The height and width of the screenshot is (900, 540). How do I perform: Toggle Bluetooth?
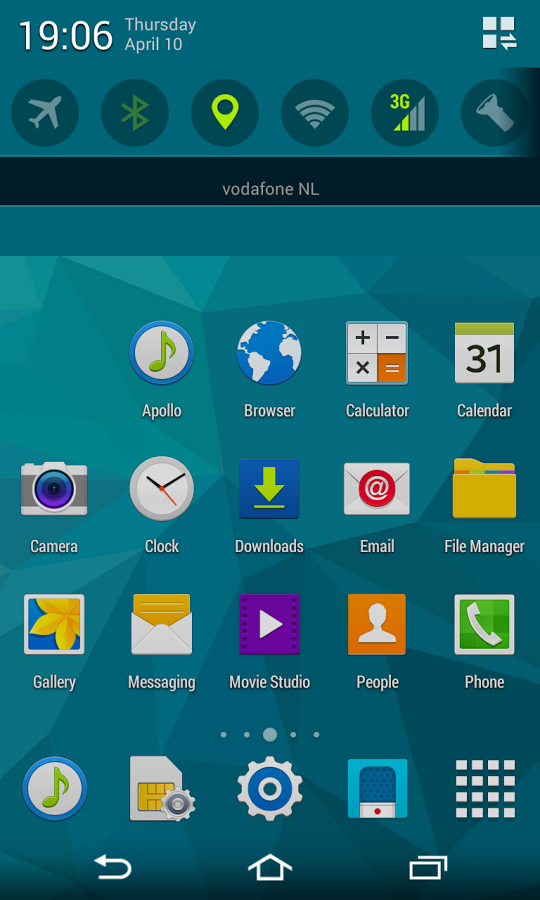(x=135, y=112)
